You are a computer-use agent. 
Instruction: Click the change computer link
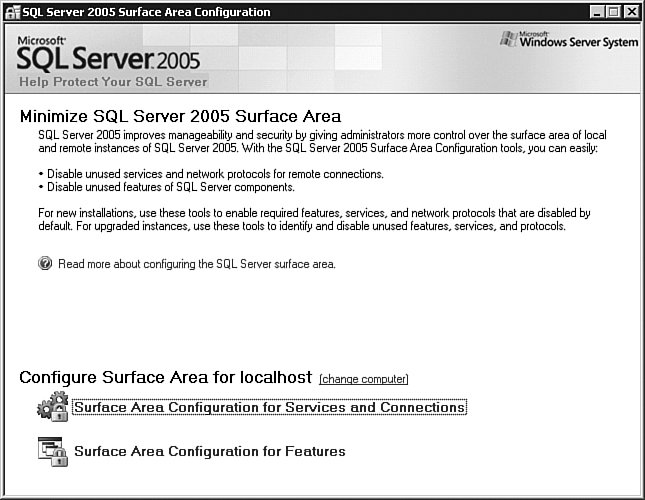click(x=364, y=379)
